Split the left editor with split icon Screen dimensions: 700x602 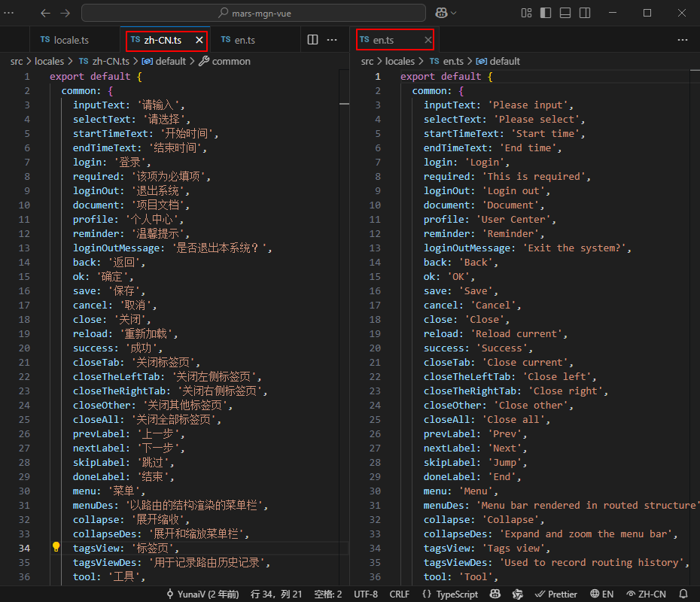(x=313, y=40)
